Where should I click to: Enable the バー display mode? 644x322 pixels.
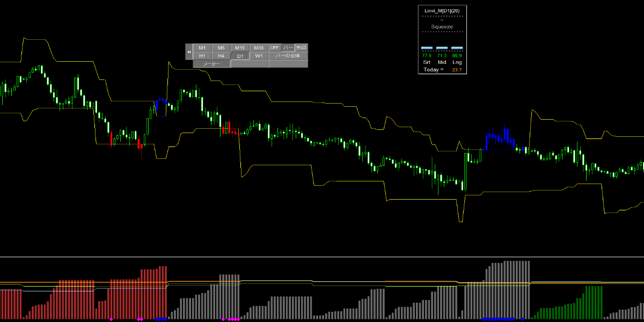pyautogui.click(x=288, y=48)
